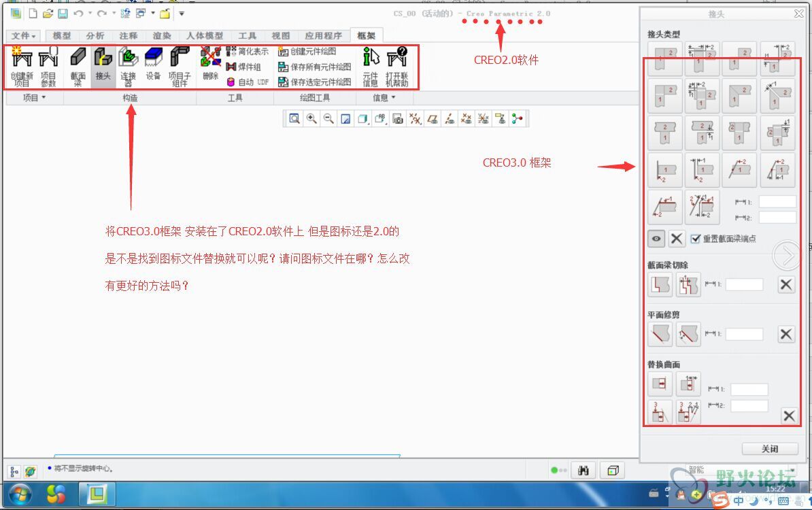This screenshot has height=510, width=812.
Task: Click the Zoom In magnifier
Action: coord(311,118)
